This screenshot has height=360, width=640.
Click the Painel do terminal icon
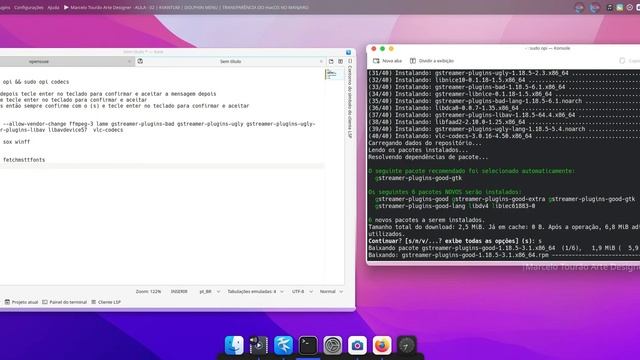click(x=45, y=302)
